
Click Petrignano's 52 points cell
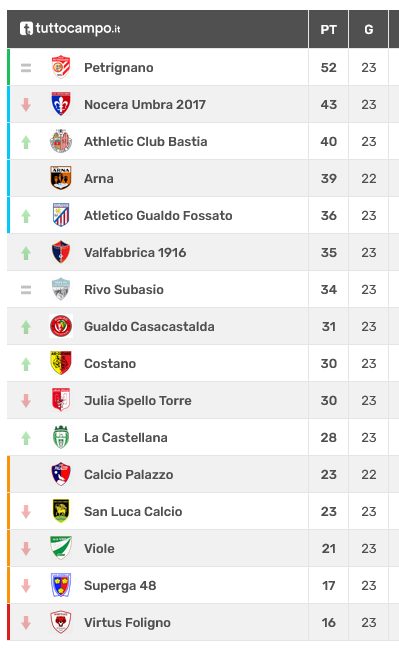(329, 67)
